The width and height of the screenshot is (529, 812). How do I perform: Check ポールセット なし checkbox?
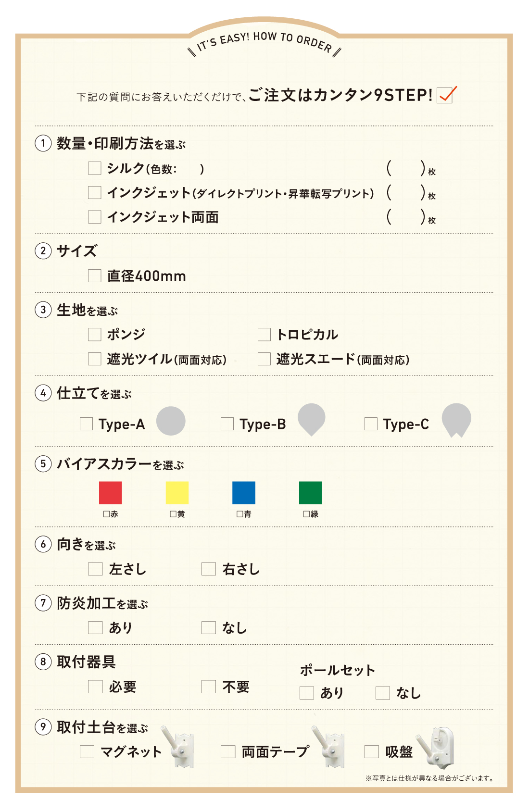coord(382,693)
